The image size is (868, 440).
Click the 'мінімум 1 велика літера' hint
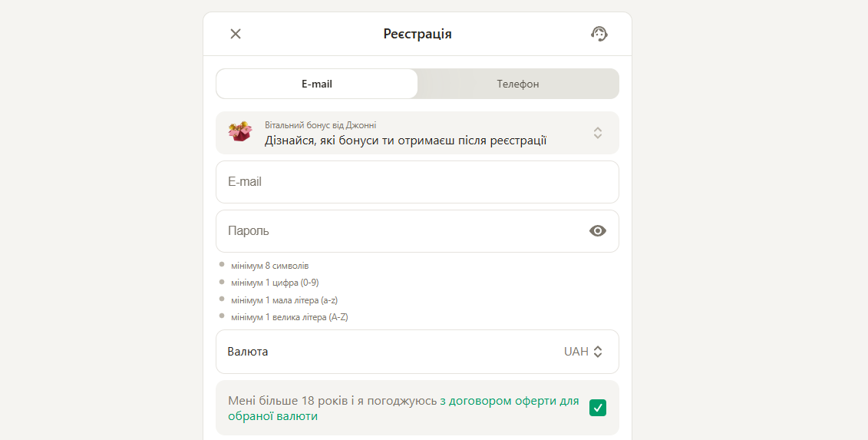(x=289, y=316)
